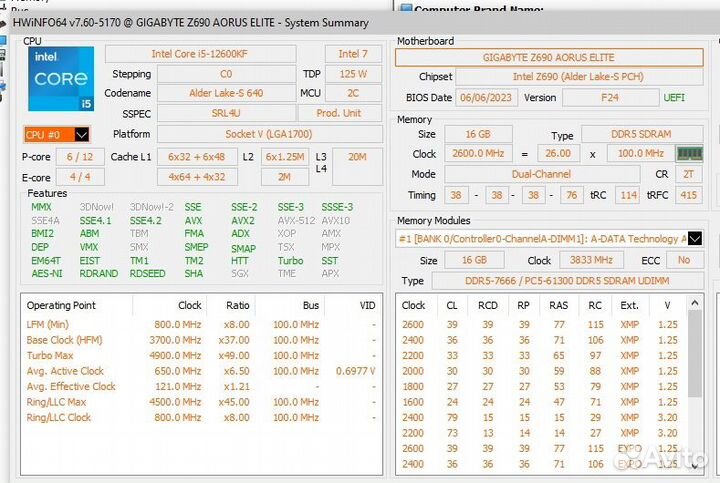Click the RDSEED feature label
This screenshot has height=483, width=720.
click(147, 274)
